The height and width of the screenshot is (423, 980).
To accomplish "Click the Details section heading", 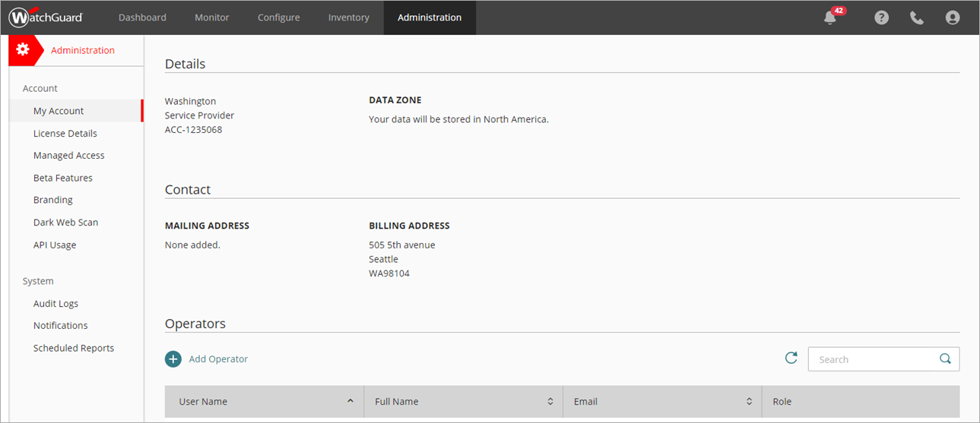I will (185, 64).
